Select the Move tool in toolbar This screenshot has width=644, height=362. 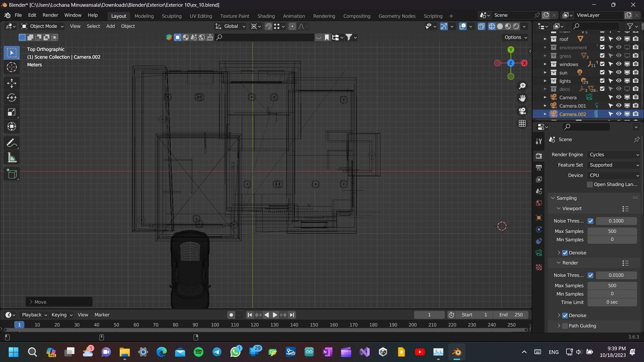pyautogui.click(x=12, y=83)
